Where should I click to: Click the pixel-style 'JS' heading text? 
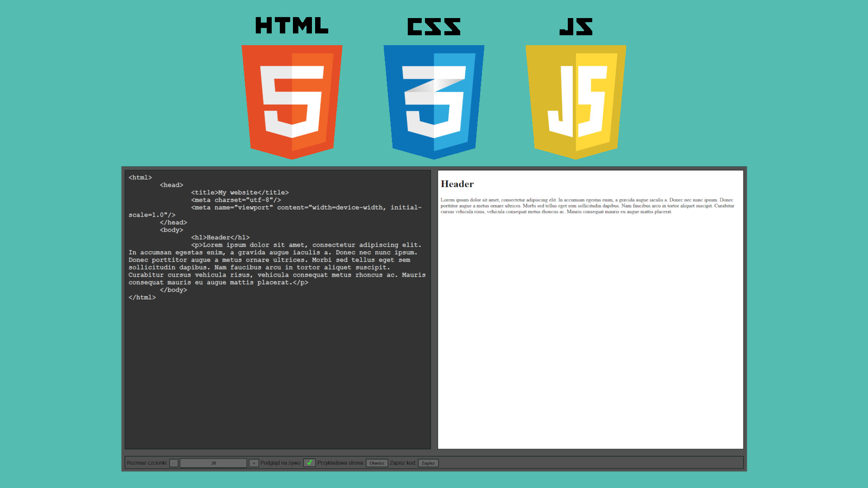pos(576,27)
